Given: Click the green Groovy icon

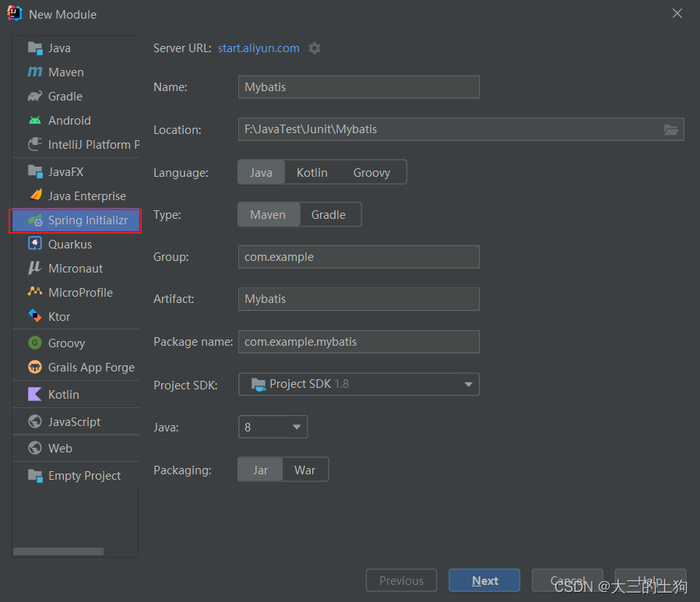Looking at the screenshot, I should pos(35,343).
